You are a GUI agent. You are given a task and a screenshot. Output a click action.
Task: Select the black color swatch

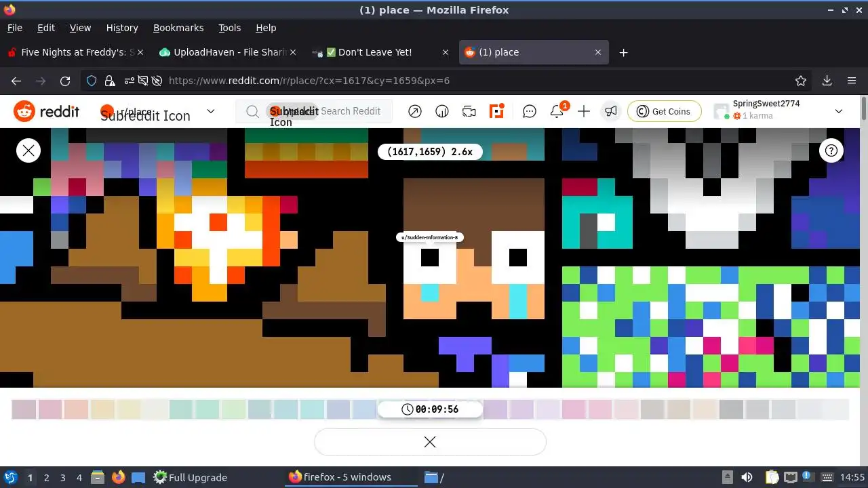[732, 409]
